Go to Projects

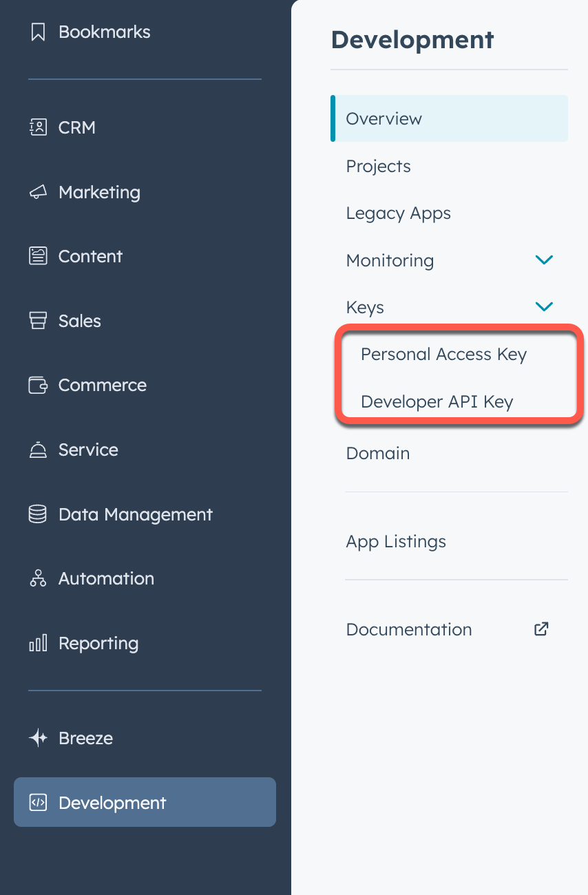378,166
